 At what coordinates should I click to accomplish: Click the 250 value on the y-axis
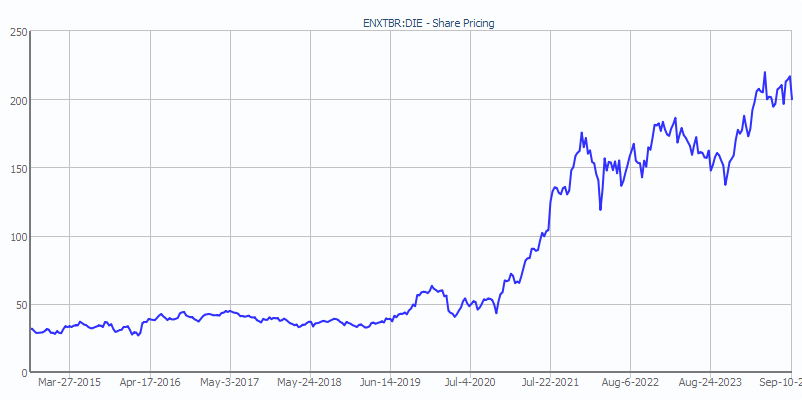click(17, 32)
